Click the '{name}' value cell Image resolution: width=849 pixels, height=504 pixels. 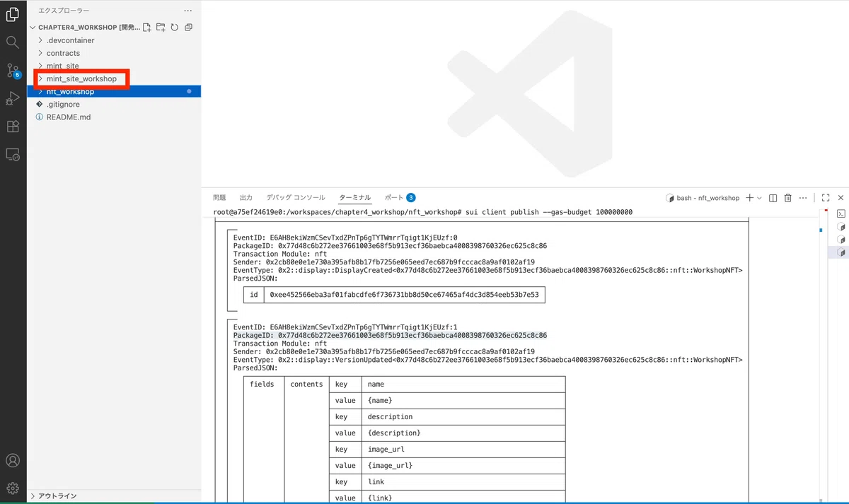463,400
